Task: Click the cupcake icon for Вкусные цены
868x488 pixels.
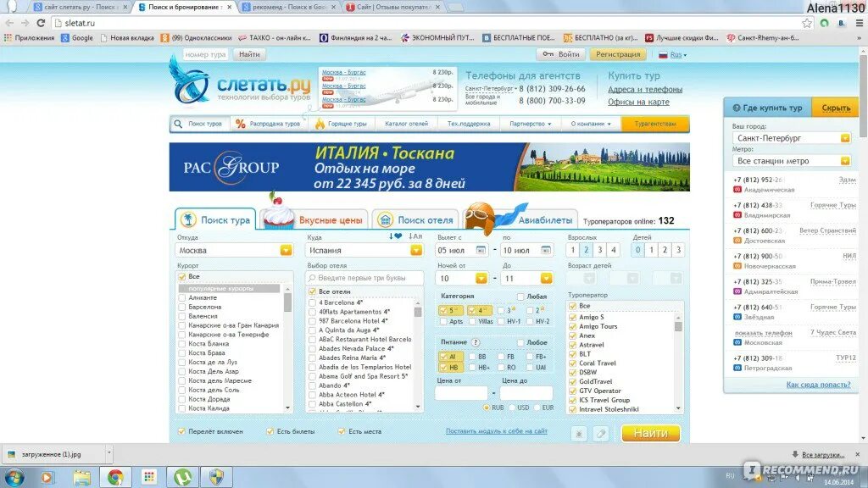Action: tap(278, 212)
